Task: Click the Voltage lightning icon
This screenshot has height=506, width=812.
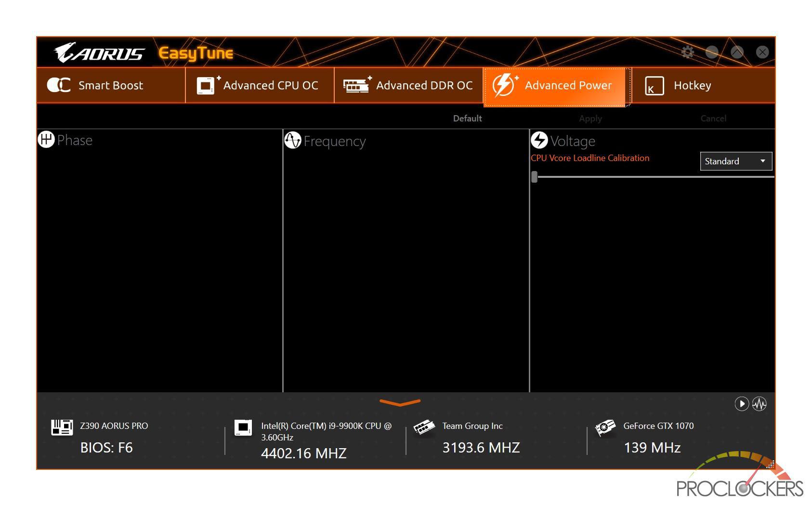Action: point(539,140)
